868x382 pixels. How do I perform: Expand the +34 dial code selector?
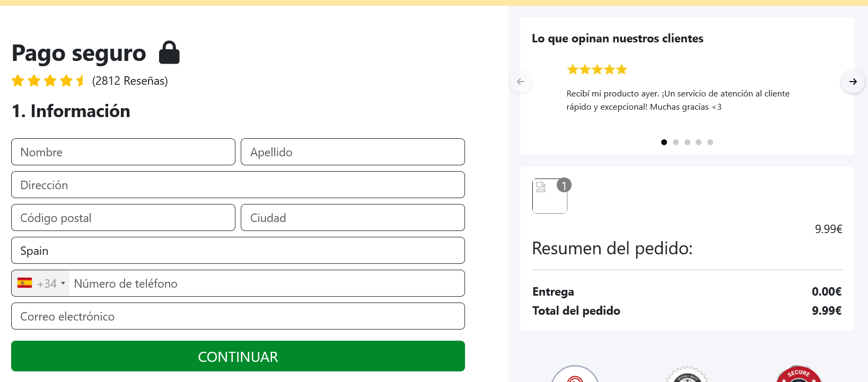tap(41, 283)
